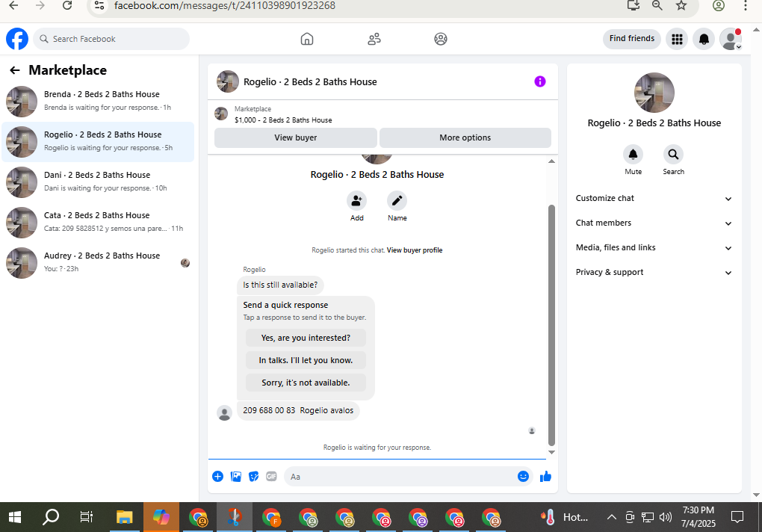Viewport: 762px width, 532px height.
Task: Expand the Chat members section
Action: 654,223
